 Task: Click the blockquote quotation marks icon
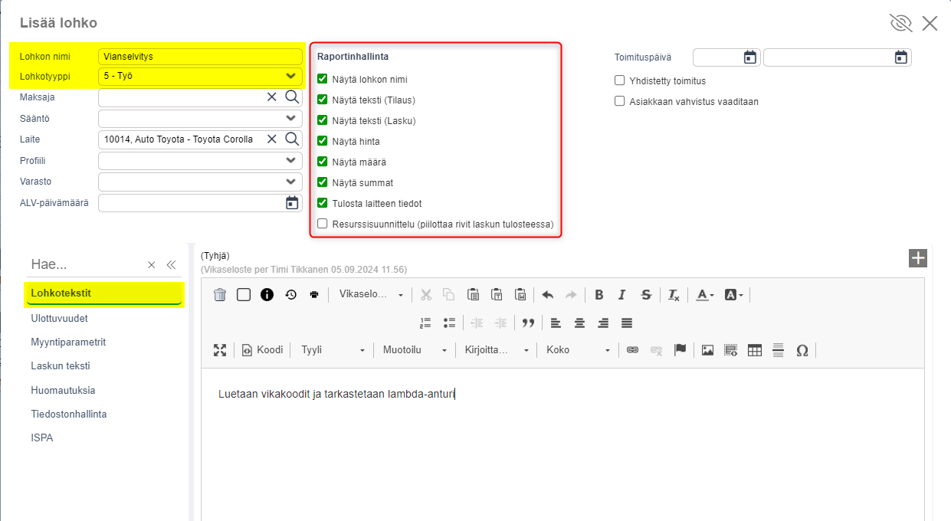tap(528, 323)
